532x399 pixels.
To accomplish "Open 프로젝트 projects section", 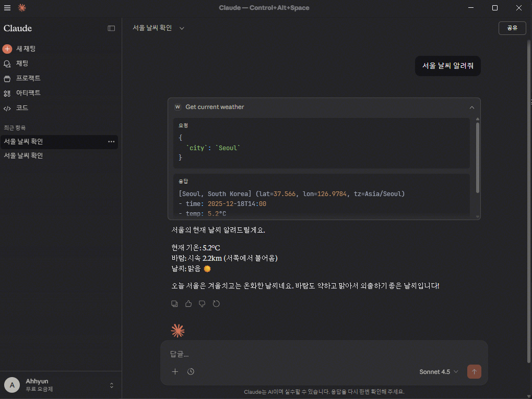I will point(28,78).
